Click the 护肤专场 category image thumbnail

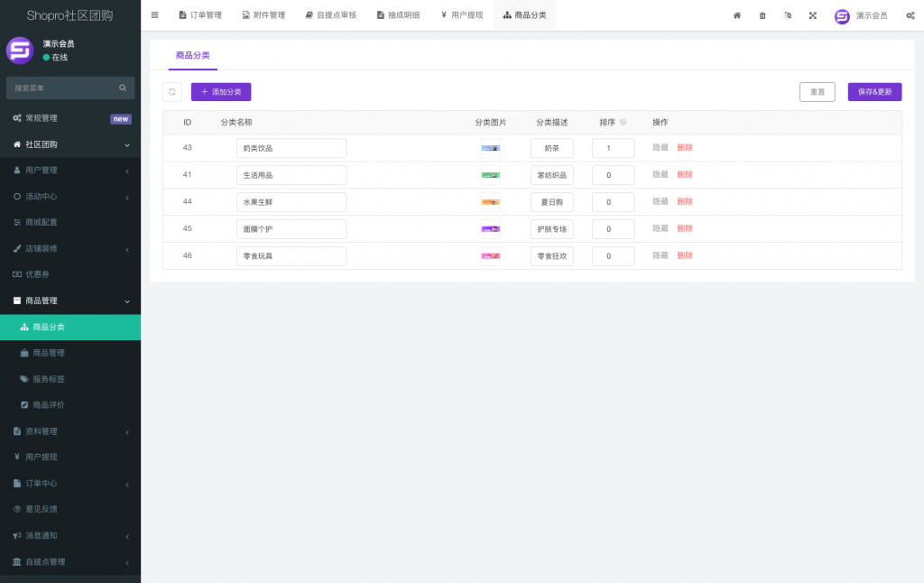[489, 228]
